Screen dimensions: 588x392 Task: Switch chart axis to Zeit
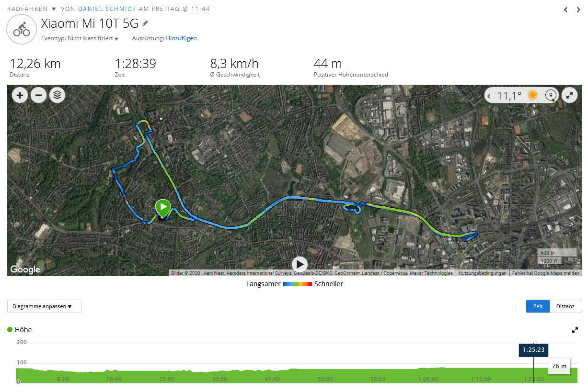[538, 306]
